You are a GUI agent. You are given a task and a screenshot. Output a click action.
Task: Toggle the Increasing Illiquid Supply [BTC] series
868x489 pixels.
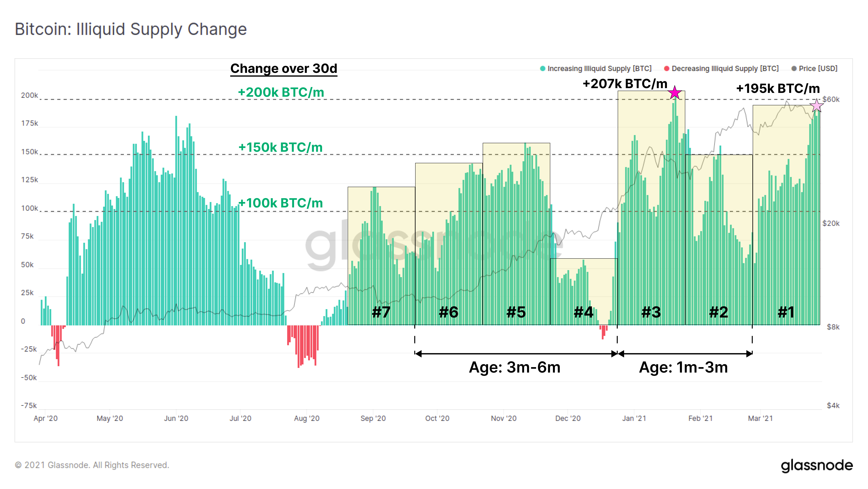point(599,68)
